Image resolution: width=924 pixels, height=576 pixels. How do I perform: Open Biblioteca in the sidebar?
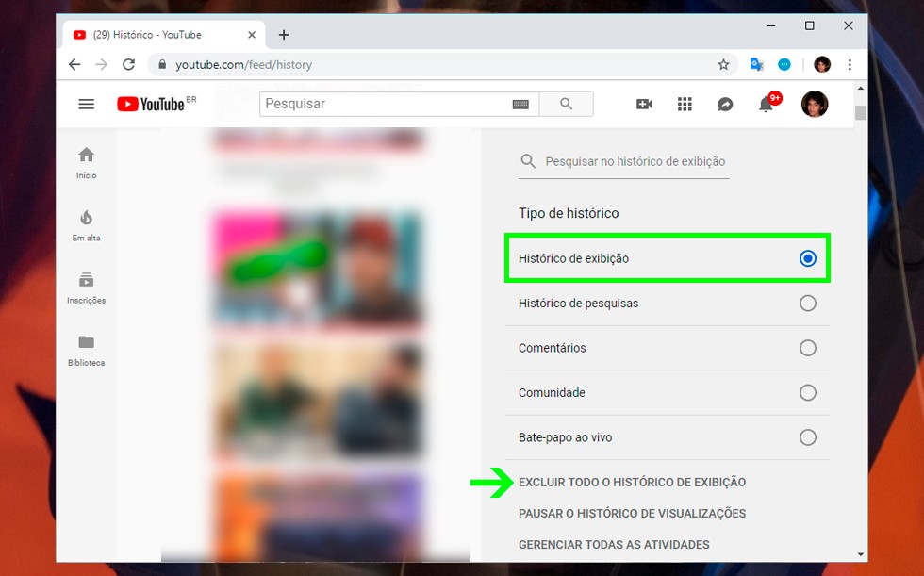click(86, 351)
